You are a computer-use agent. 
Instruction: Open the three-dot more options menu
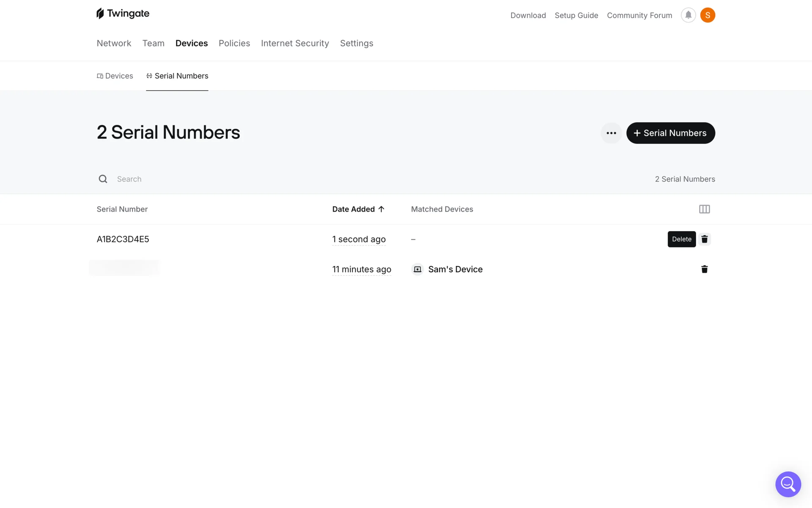tap(611, 133)
